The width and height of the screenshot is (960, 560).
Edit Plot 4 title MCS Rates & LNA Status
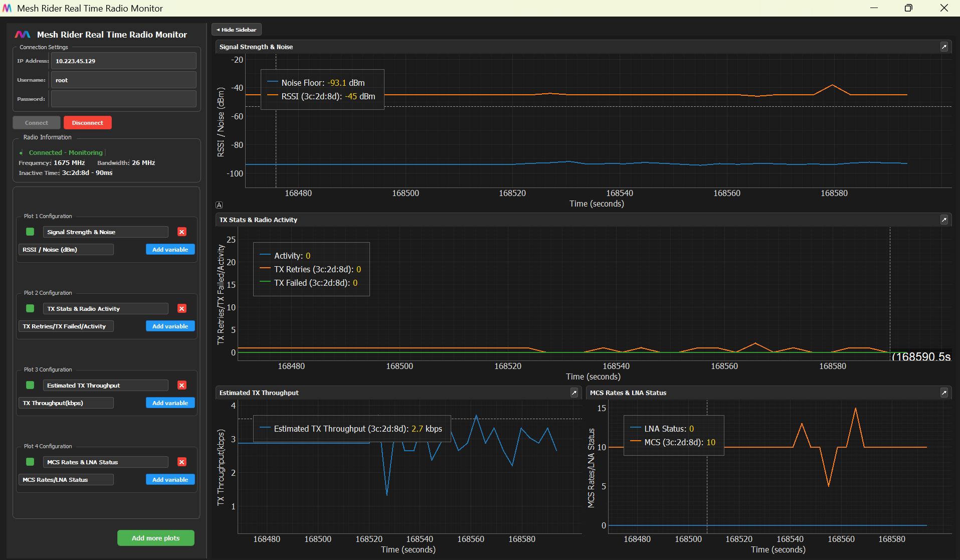coord(106,462)
